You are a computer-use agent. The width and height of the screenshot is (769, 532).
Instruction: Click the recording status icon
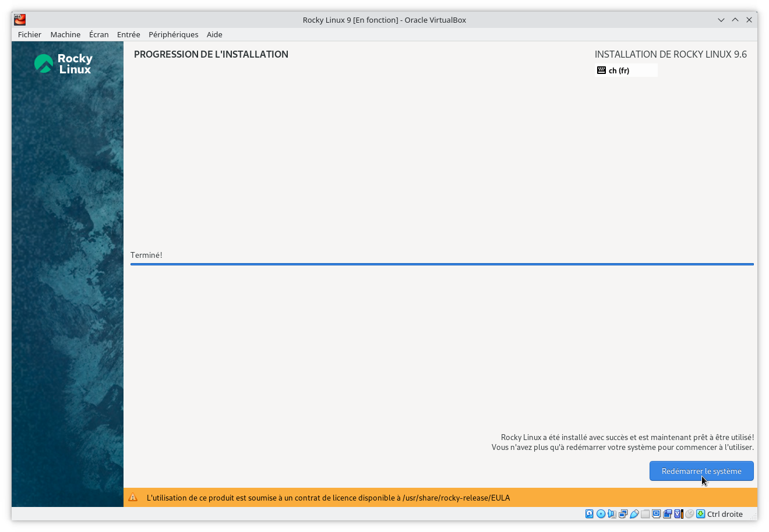tap(667, 514)
